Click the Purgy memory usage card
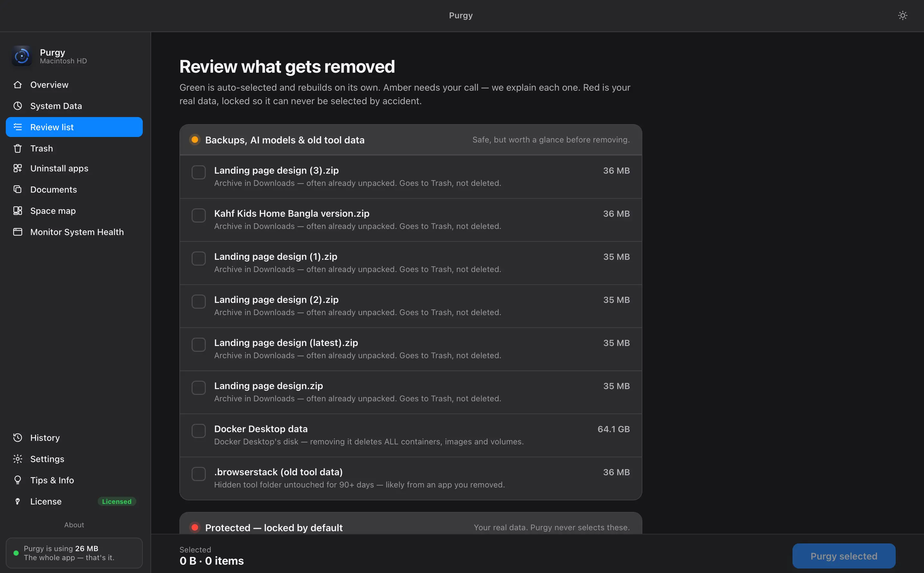 click(74, 553)
